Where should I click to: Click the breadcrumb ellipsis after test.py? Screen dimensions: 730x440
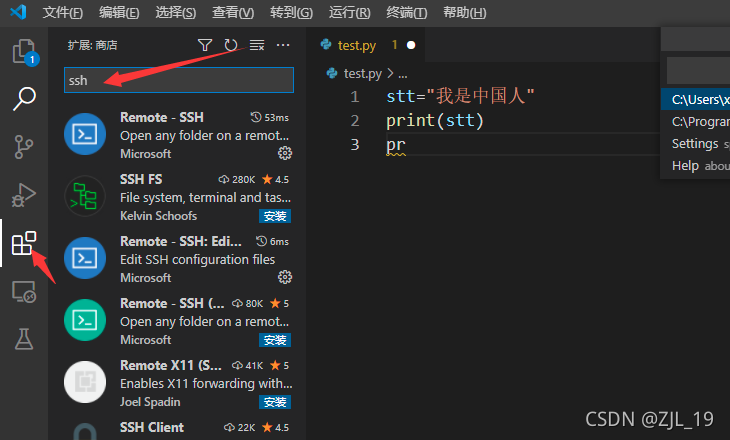403,74
